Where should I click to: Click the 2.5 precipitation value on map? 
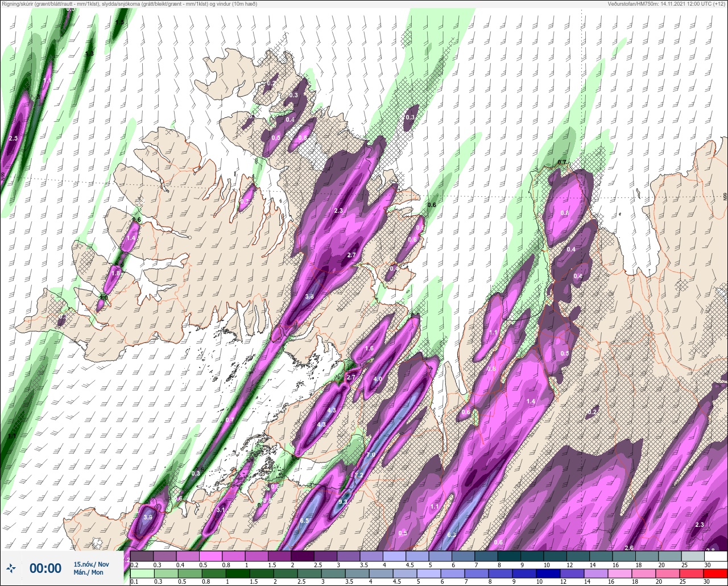click(14, 138)
